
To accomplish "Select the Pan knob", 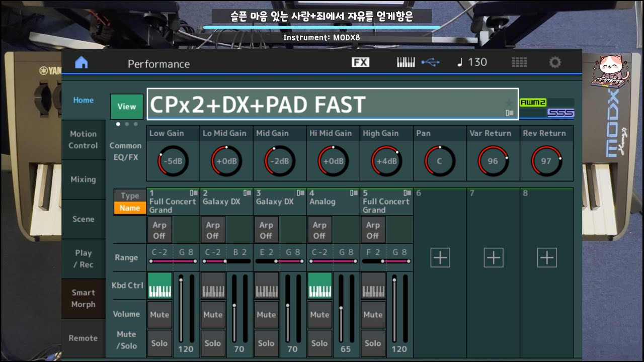I will [x=440, y=161].
